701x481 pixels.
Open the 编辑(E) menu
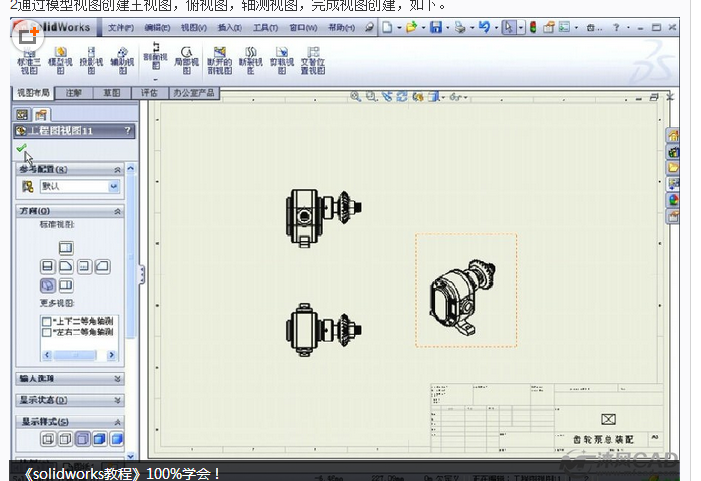[x=157, y=28]
